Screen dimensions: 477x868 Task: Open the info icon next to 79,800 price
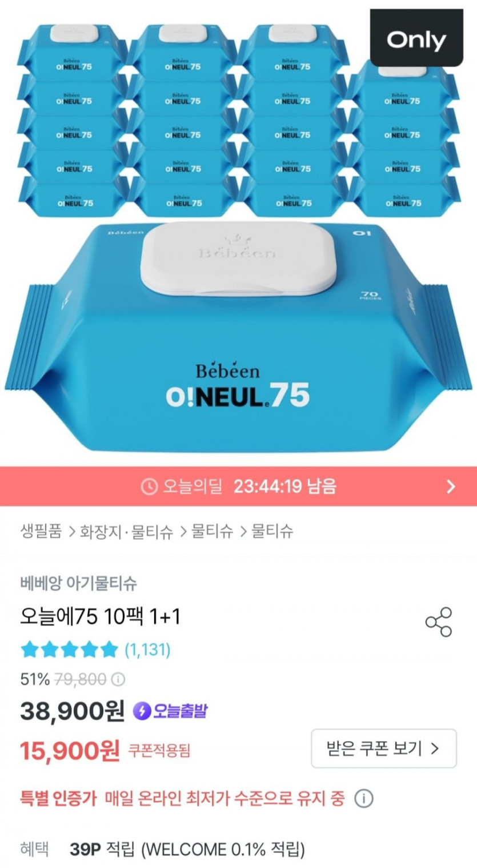coord(118,679)
